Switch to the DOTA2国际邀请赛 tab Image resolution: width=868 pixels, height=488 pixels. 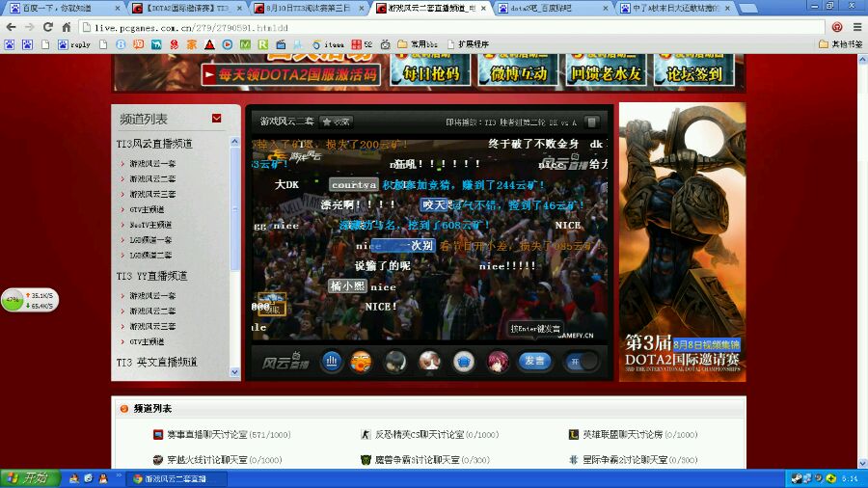pos(188,9)
